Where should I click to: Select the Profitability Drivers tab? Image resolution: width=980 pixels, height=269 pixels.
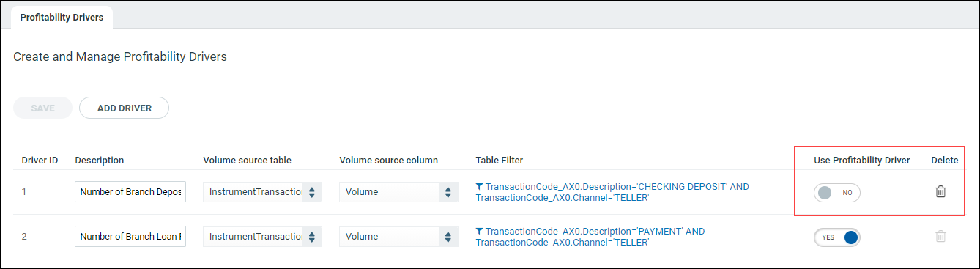(x=62, y=17)
